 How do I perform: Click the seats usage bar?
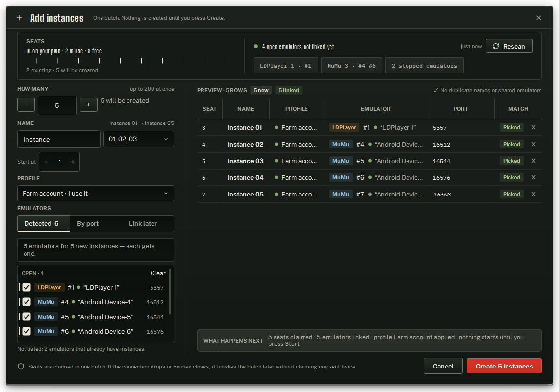(x=131, y=61)
